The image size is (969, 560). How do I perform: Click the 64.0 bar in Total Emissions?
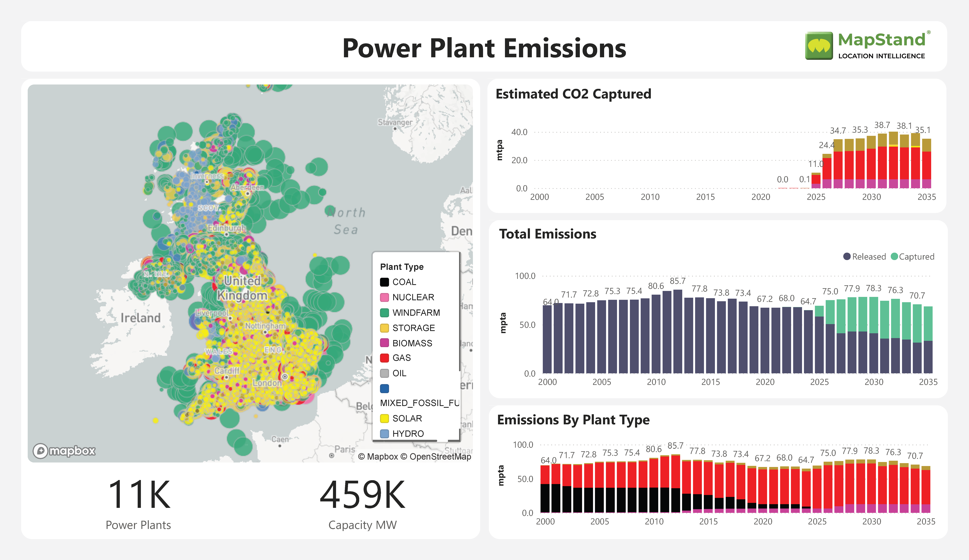click(x=547, y=339)
